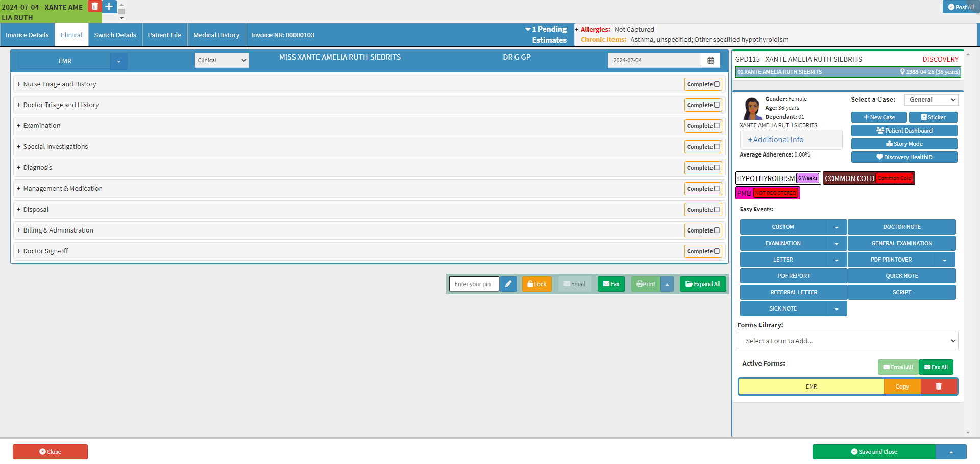This screenshot has height=464, width=980.
Task: Click the yellow EMR active form
Action: [812, 386]
